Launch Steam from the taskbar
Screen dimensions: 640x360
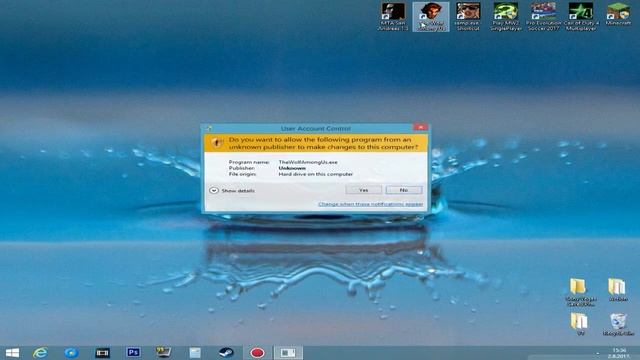click(226, 353)
